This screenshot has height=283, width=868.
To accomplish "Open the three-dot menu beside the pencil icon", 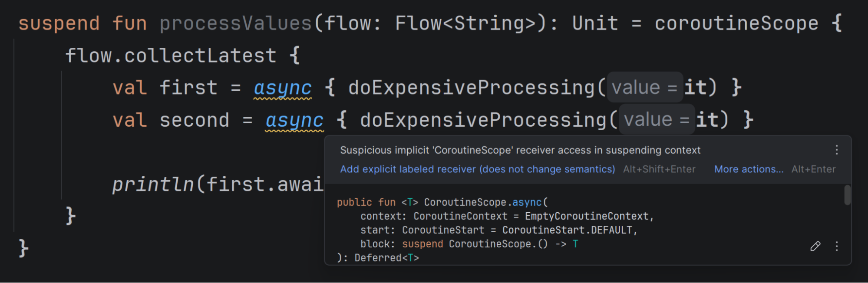I will [x=836, y=247].
